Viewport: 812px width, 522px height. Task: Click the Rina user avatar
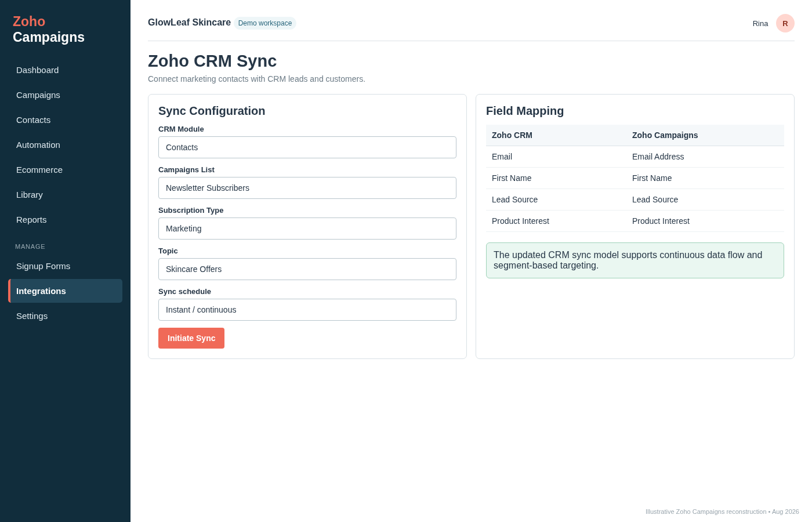point(785,23)
